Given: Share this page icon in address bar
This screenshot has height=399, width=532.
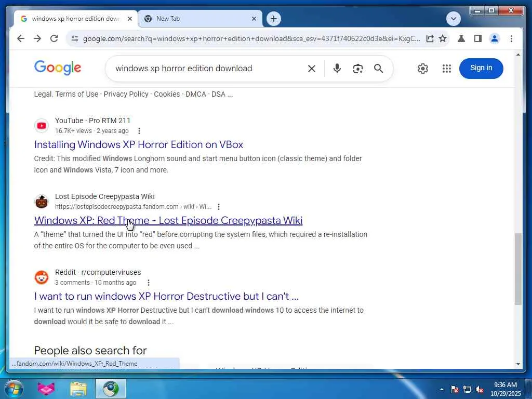Looking at the screenshot, I should [x=430, y=38].
